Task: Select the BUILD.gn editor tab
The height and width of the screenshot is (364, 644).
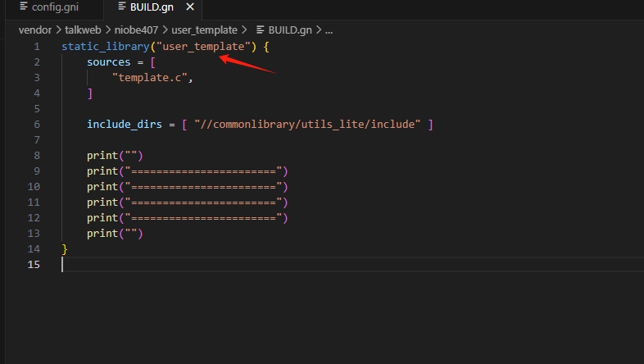Action: 153,7
